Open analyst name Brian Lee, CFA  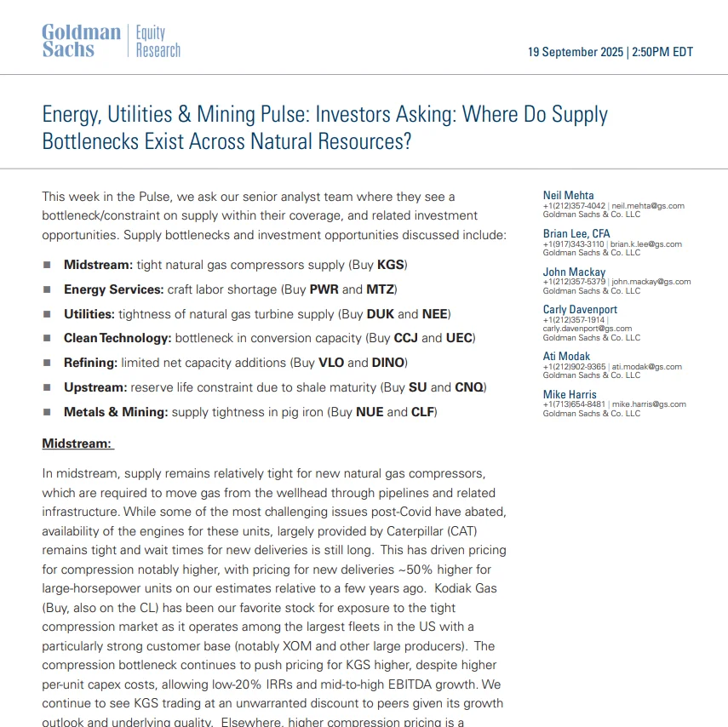576,233
